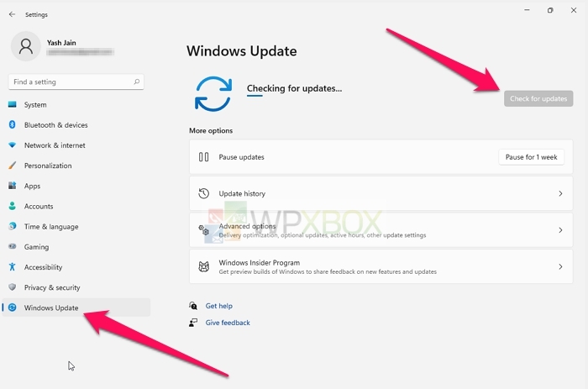The image size is (588, 389).
Task: Click the user profile avatar icon
Action: coord(25,46)
